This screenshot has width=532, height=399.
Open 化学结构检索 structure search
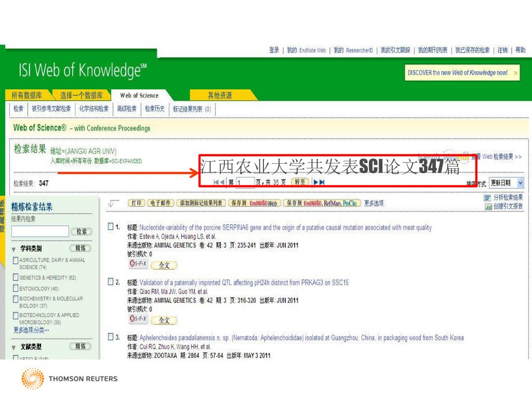(94, 109)
